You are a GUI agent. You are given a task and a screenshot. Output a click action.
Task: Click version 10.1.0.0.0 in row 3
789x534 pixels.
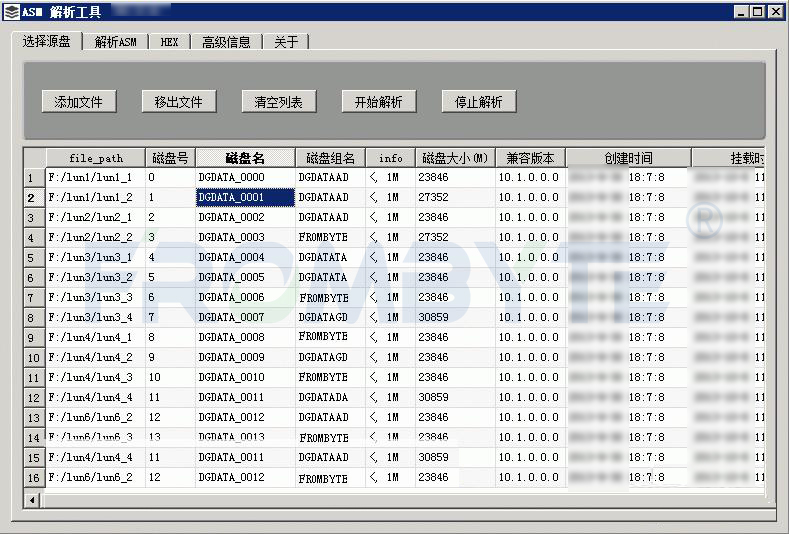[530, 217]
